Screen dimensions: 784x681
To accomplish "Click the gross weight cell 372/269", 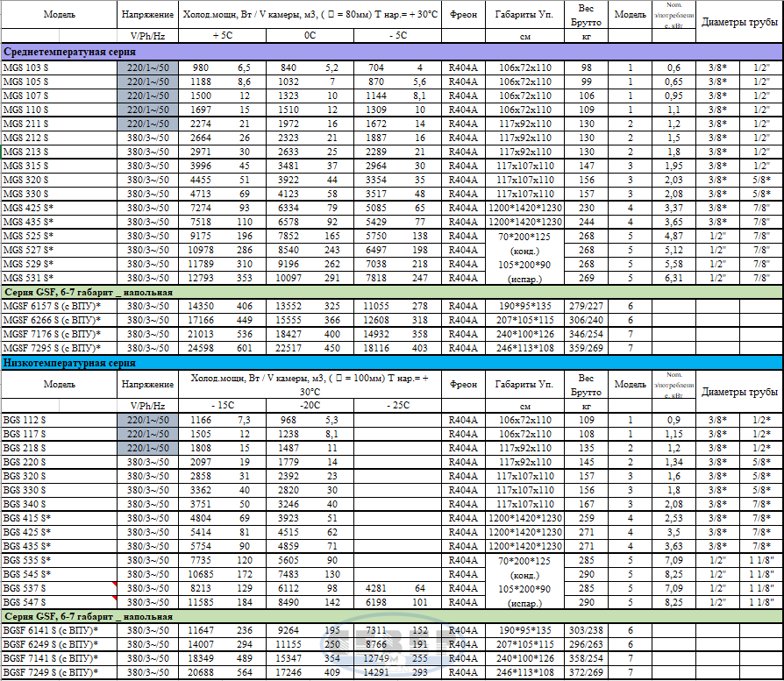I will coord(586,672).
